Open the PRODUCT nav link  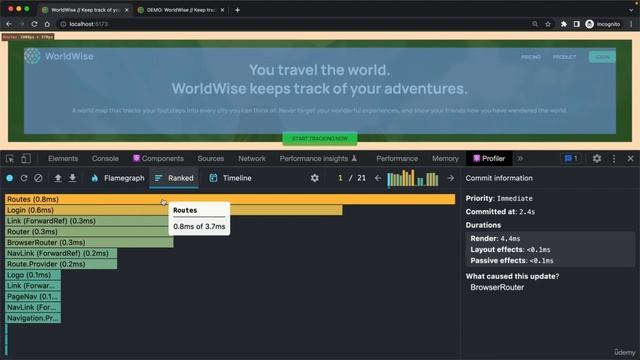pyautogui.click(x=564, y=57)
